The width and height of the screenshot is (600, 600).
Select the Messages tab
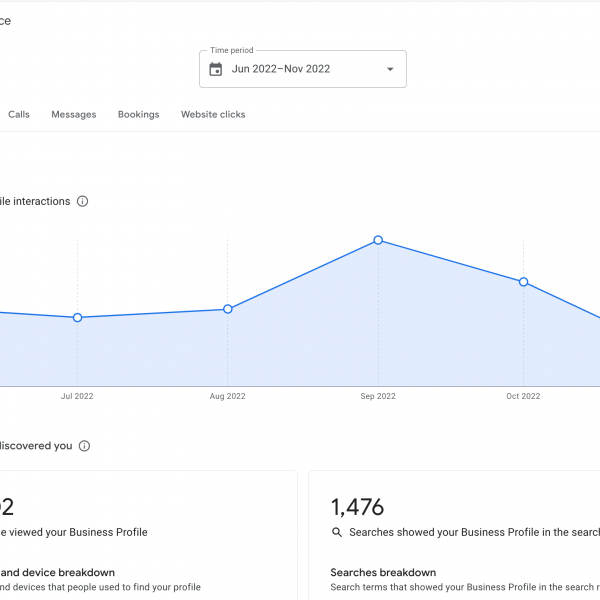74,114
